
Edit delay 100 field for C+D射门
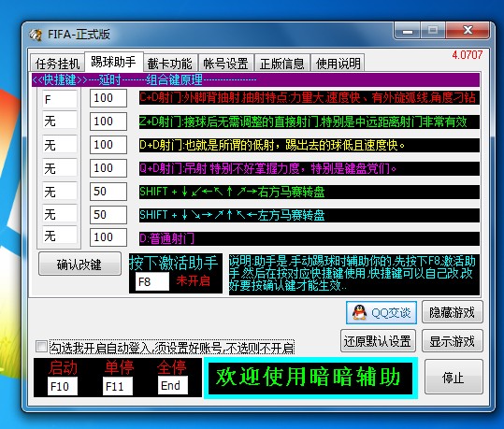pyautogui.click(x=108, y=98)
